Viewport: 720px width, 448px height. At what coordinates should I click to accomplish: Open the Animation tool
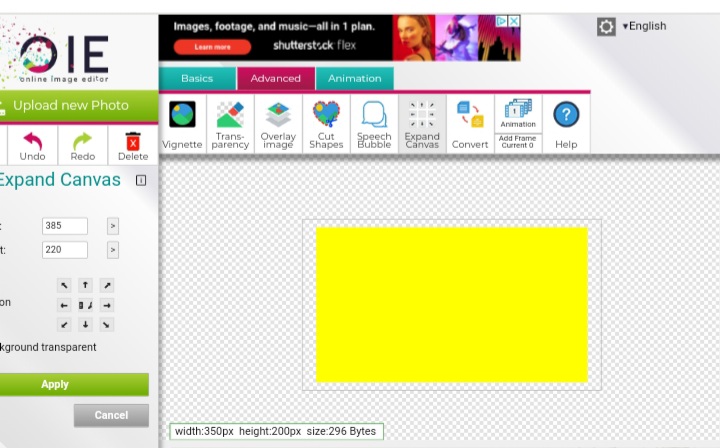518,113
